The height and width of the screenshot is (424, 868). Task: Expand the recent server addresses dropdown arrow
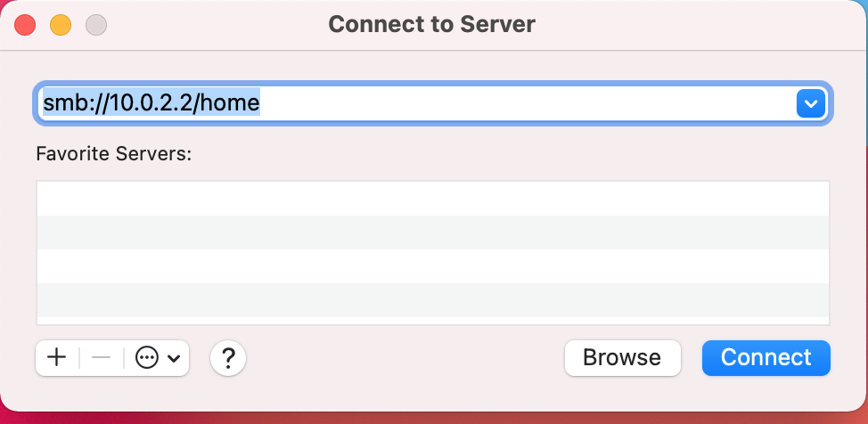tap(810, 104)
